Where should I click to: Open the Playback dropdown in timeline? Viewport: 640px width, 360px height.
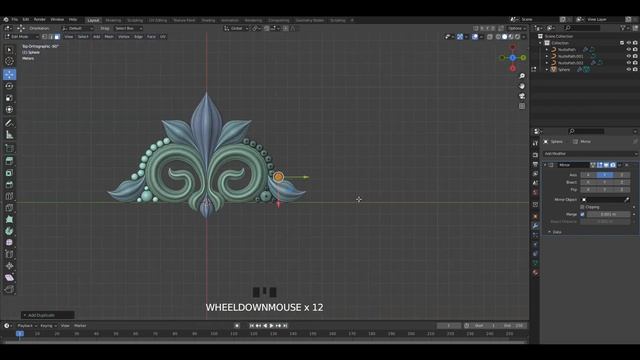(27, 326)
